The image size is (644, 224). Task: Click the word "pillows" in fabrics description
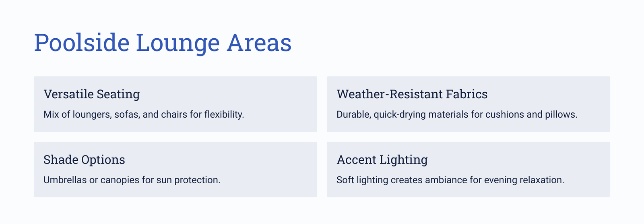pyautogui.click(x=561, y=114)
